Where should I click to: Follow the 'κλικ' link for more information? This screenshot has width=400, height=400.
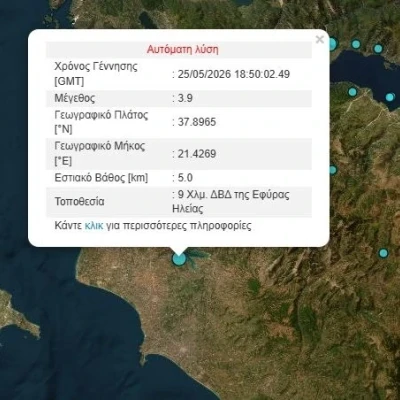[x=94, y=226]
